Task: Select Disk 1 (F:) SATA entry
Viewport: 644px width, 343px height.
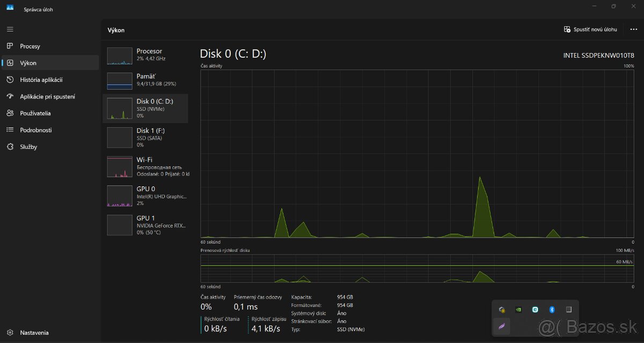Action: pyautogui.click(x=145, y=137)
